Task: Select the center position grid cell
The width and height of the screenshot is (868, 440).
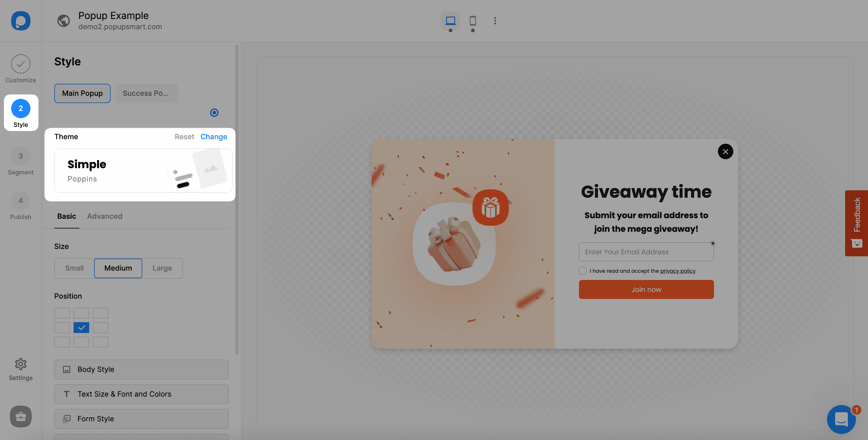Action: 81,327
